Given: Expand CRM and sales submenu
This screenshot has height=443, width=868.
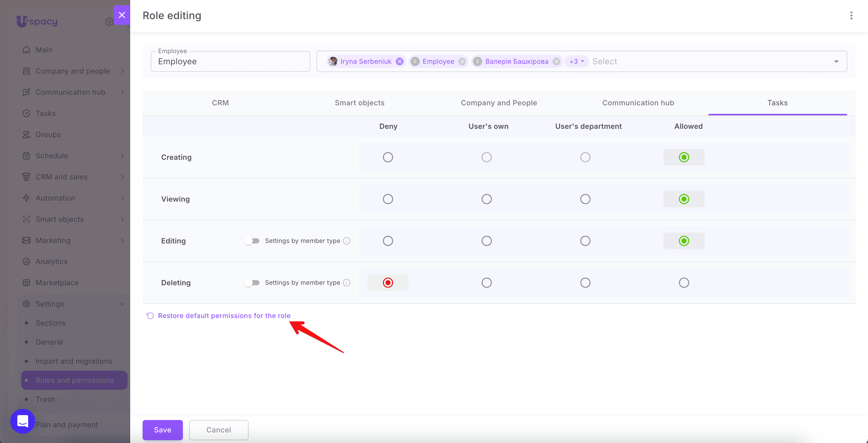Looking at the screenshot, I should (122, 177).
